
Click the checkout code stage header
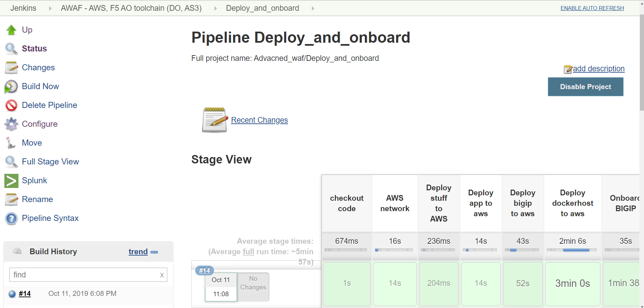point(347,203)
